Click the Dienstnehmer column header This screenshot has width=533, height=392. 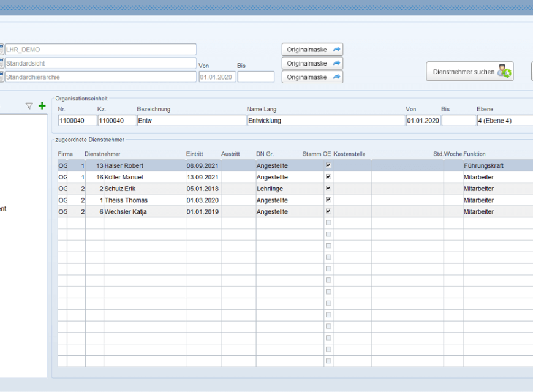click(102, 154)
